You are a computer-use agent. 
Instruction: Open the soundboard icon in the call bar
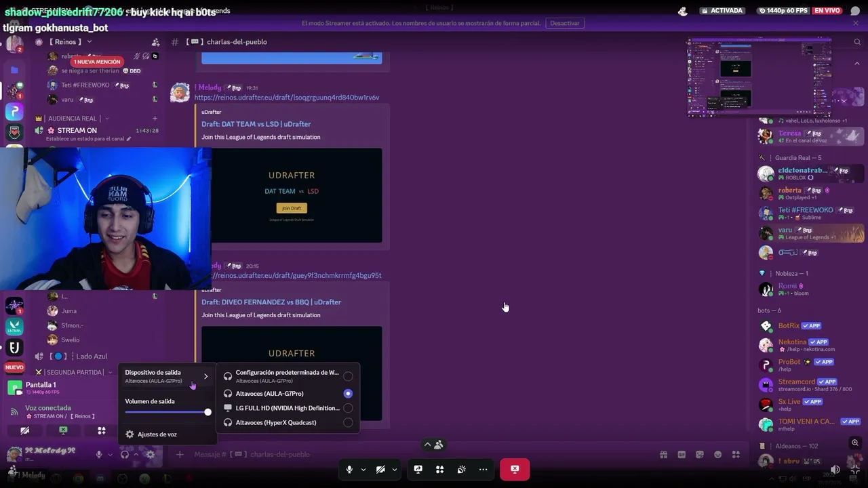pos(462,469)
